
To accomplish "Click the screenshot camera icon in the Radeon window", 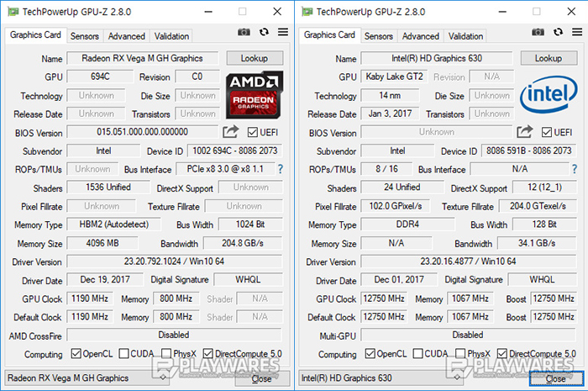I will 244,32.
